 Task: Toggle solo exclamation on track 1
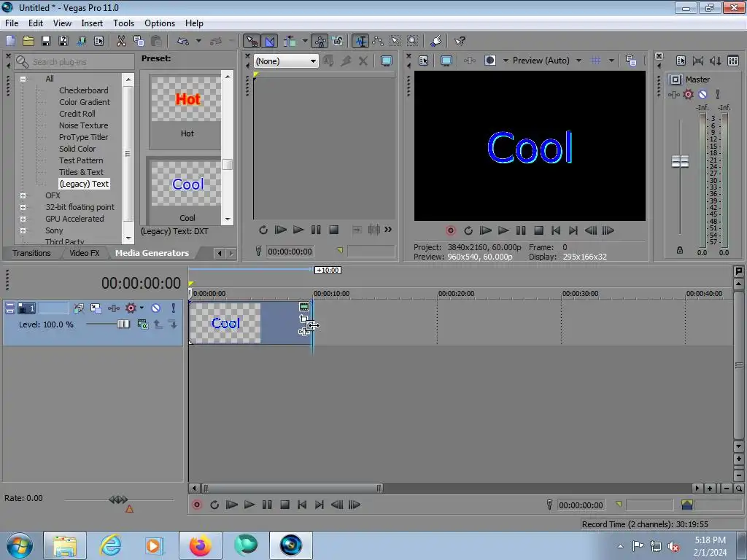click(174, 308)
